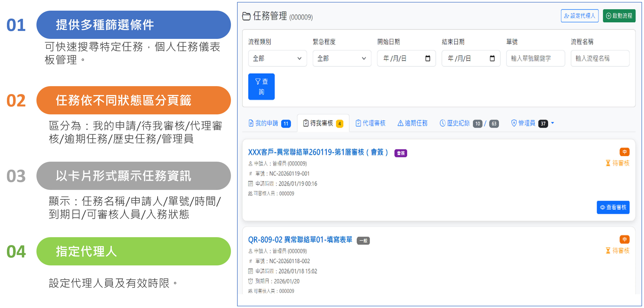The height and width of the screenshot is (308, 644).
Task: Click the blue 查詢 filter button
Action: tap(261, 87)
